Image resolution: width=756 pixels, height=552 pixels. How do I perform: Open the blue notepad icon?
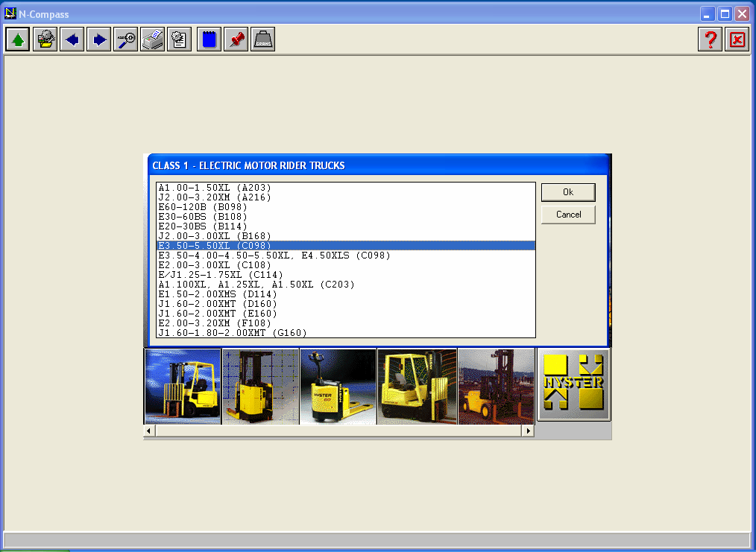pos(210,39)
